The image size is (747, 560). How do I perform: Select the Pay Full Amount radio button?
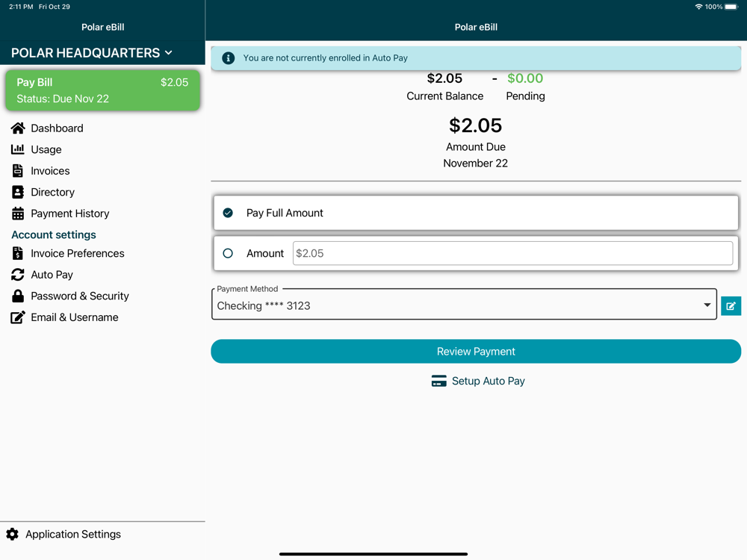[228, 213]
